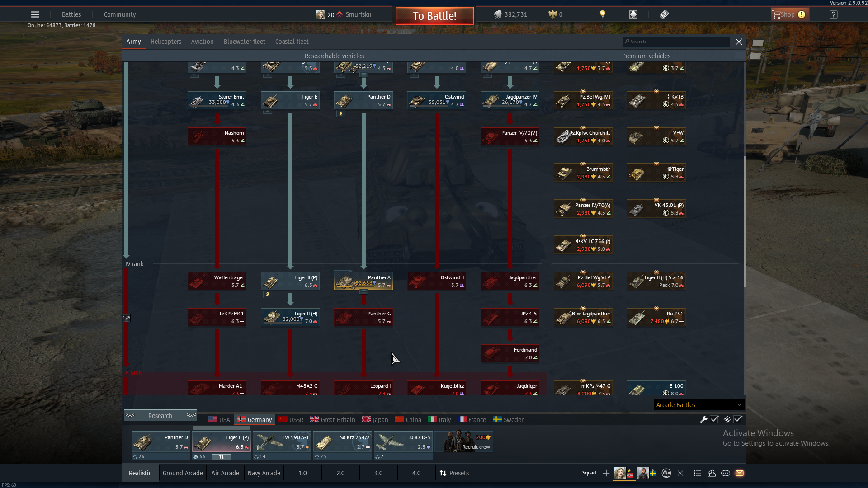Image resolution: width=868 pixels, height=488 pixels.
Task: Select the Panther A vehicle in research tree
Action: [363, 281]
